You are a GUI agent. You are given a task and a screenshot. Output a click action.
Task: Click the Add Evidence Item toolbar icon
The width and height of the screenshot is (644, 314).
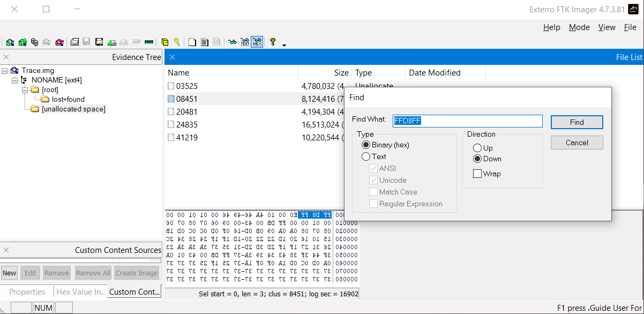(x=10, y=42)
